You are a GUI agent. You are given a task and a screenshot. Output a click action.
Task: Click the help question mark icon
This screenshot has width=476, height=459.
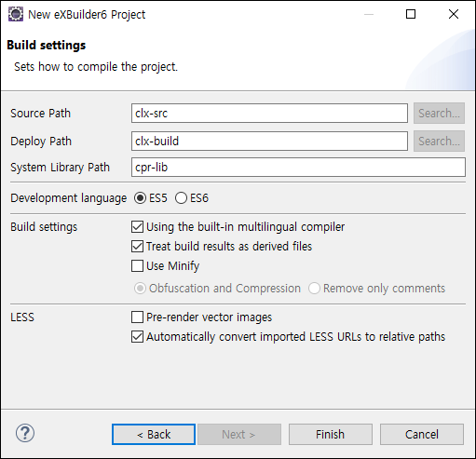click(x=25, y=433)
